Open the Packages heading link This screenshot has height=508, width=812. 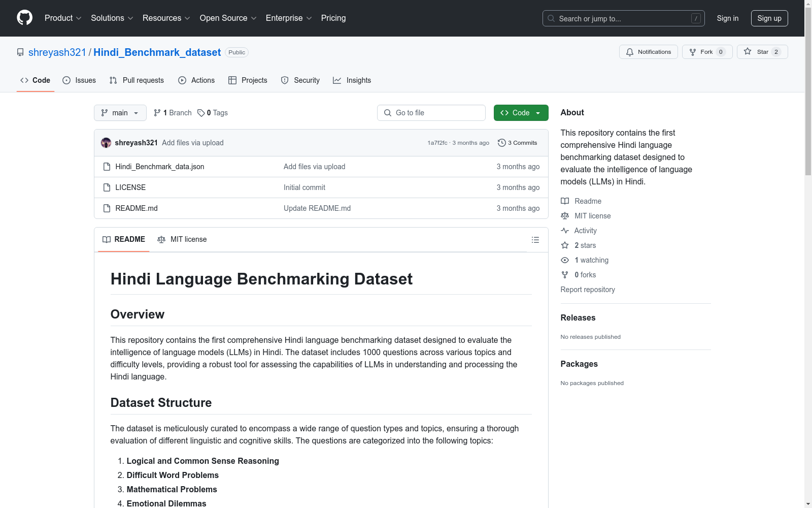[579, 364]
